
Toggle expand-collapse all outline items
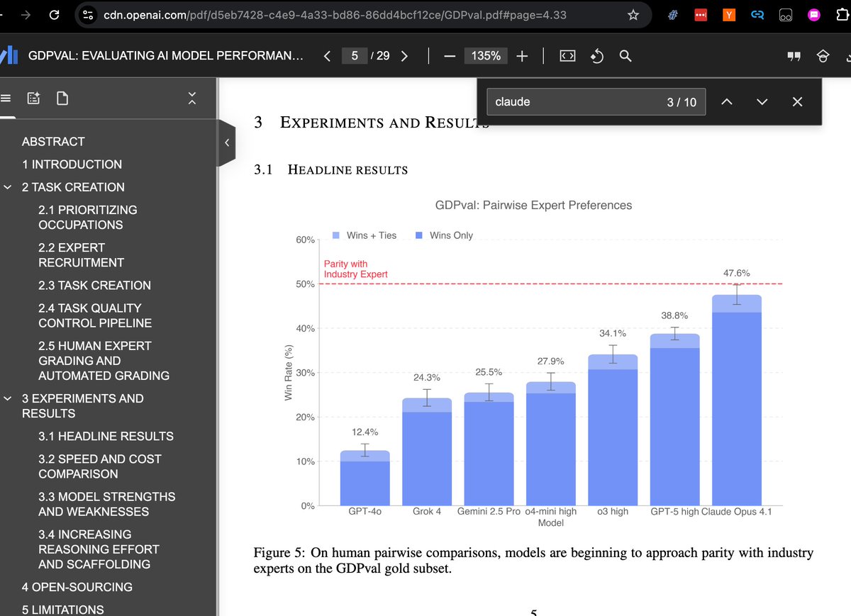tap(191, 100)
